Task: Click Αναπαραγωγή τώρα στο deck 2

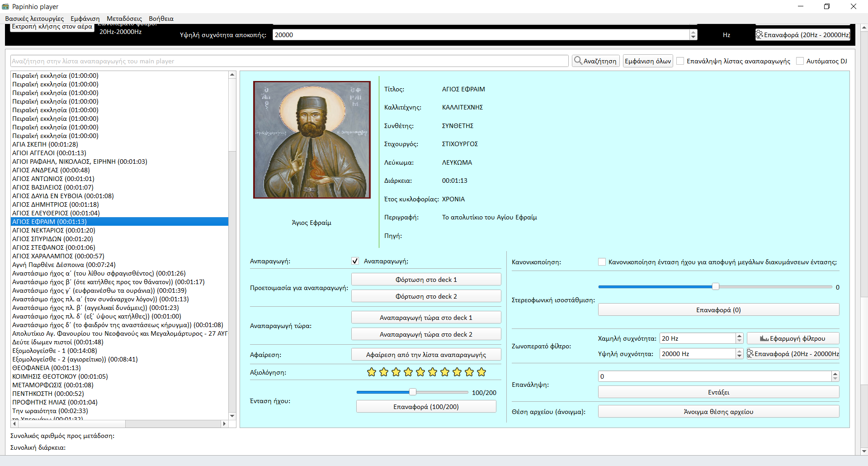Action: tap(426, 334)
